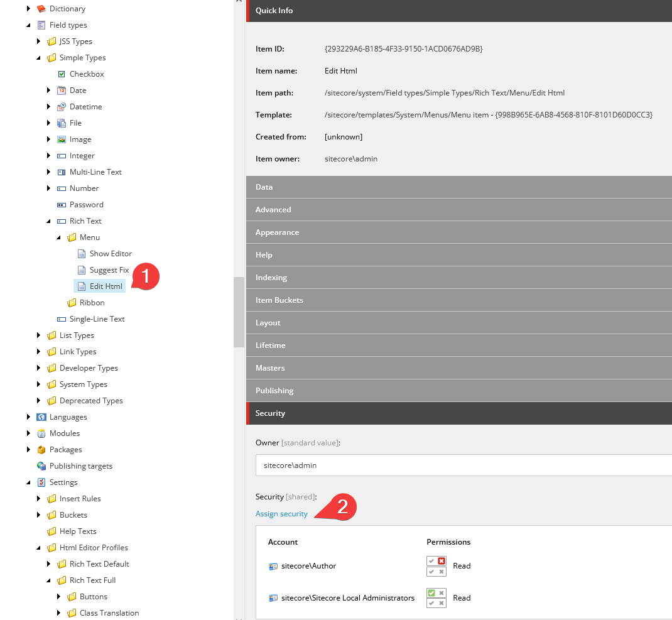Screen dimensions: 672x620
Task: Open the Advanced section
Action: point(459,210)
